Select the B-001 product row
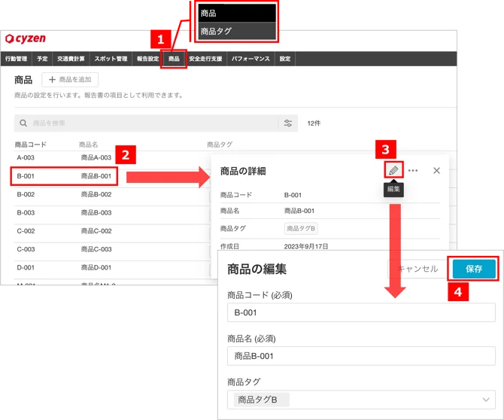 (x=64, y=176)
